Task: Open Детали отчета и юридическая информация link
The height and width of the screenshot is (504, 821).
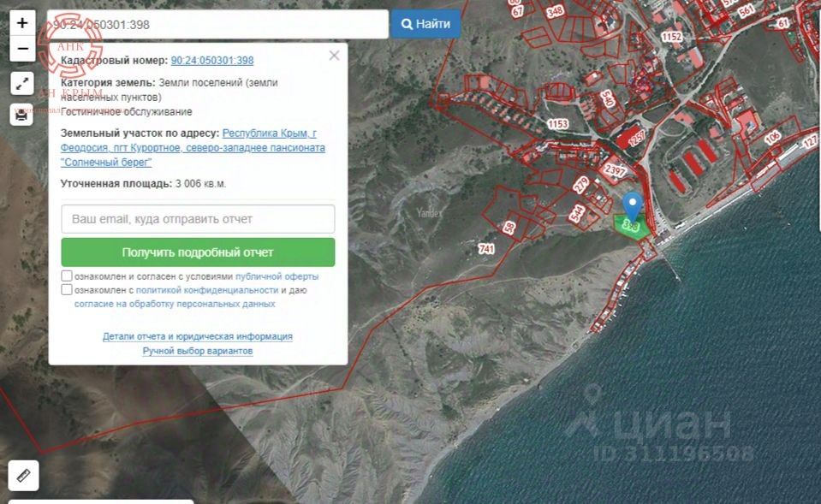Action: coord(198,336)
